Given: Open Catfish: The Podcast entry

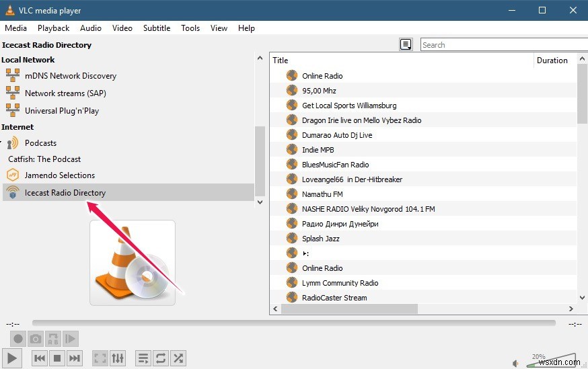Looking at the screenshot, I should 44,159.
